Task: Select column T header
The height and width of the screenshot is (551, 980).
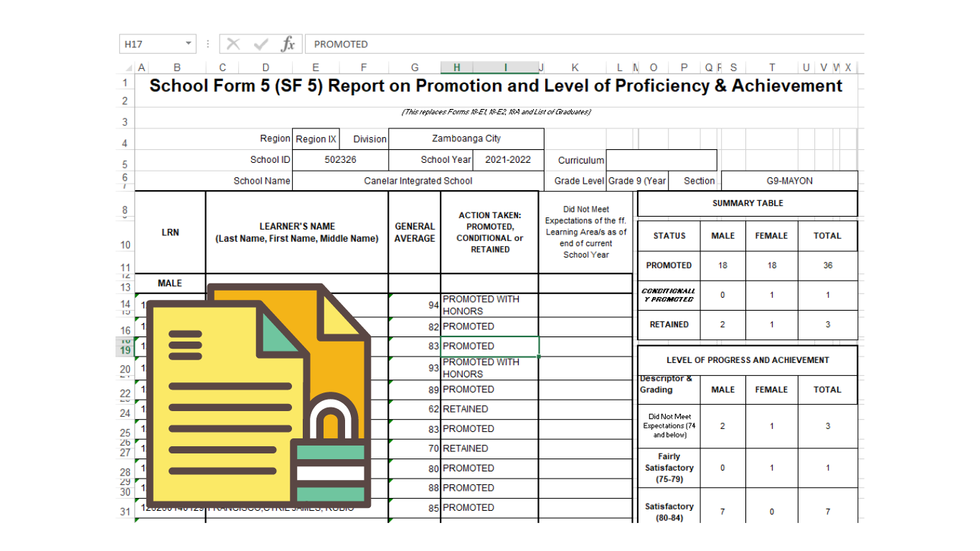Action: click(x=772, y=68)
